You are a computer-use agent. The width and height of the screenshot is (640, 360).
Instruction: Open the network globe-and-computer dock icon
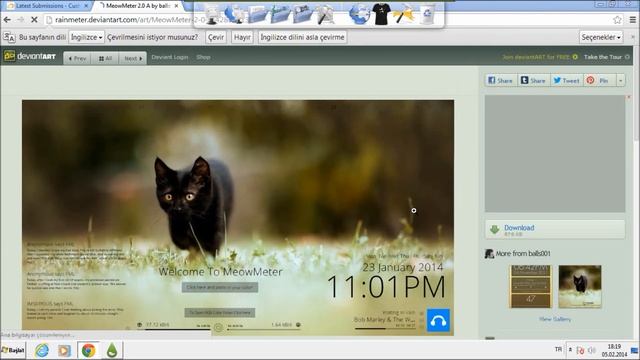(x=234, y=14)
